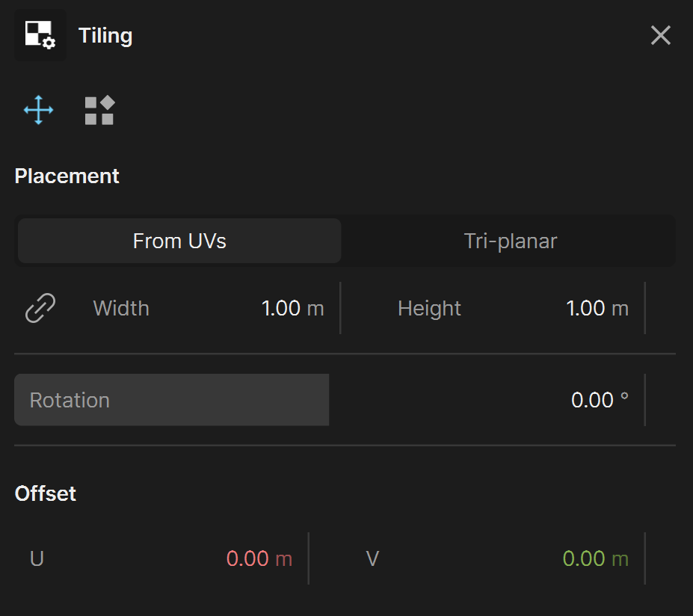Viewport: 693px width, 616px height.
Task: Close the Tiling panel
Action: (661, 35)
